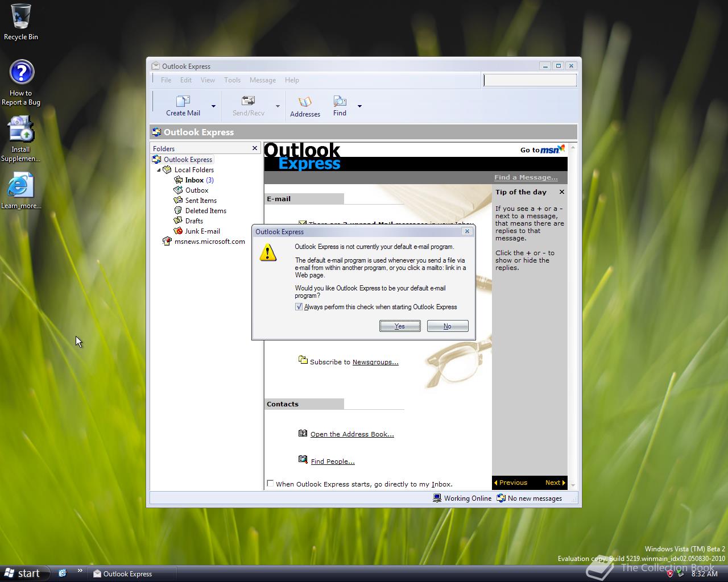The width and height of the screenshot is (728, 582).
Task: Select the Learn_more Internet Explorer icon
Action: [x=21, y=185]
